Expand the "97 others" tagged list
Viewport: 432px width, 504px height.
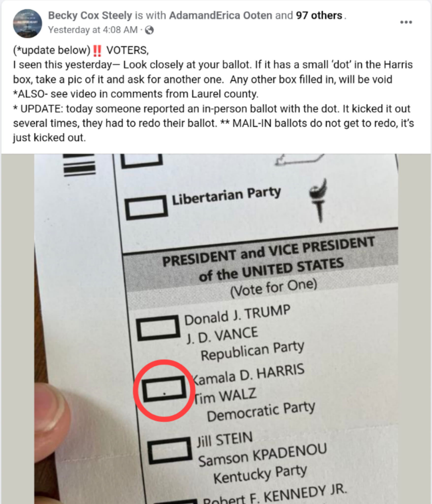point(319,16)
